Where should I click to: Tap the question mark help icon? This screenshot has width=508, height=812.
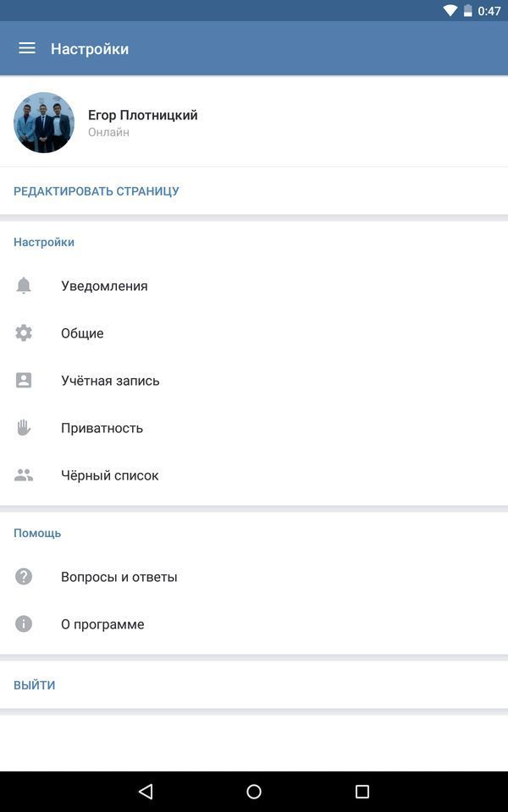(x=24, y=577)
